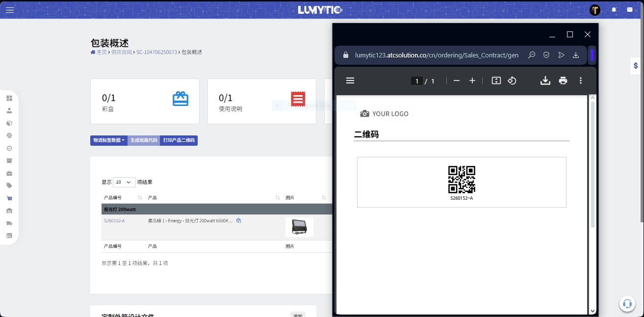
Task: Open the 供应合同 breadcrumb link
Action: coord(121,52)
